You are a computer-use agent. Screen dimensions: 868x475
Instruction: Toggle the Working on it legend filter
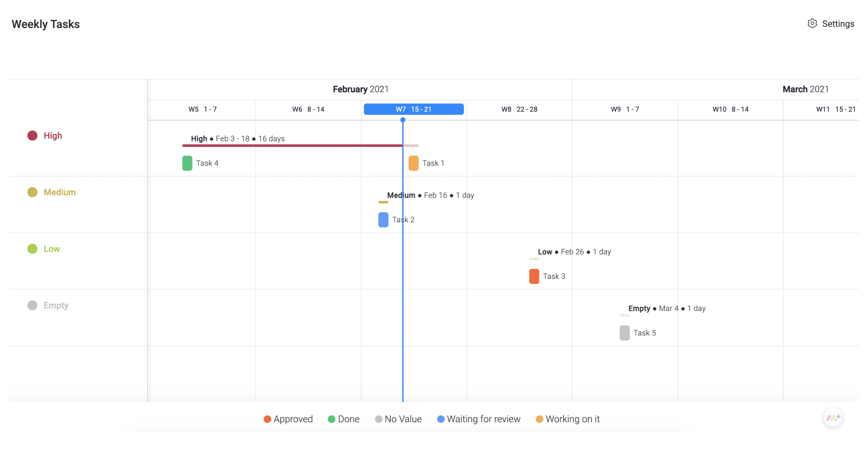point(567,419)
